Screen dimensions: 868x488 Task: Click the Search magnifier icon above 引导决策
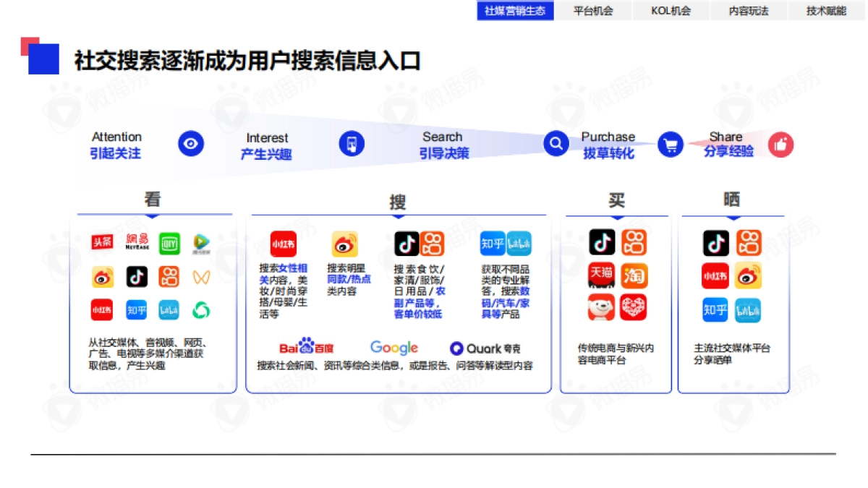(555, 144)
